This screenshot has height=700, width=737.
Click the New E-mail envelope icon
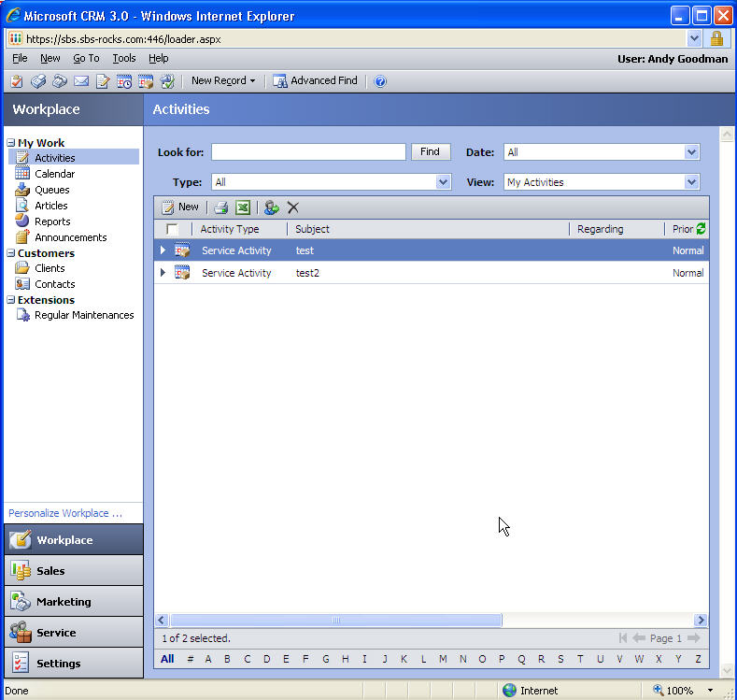[x=81, y=81]
